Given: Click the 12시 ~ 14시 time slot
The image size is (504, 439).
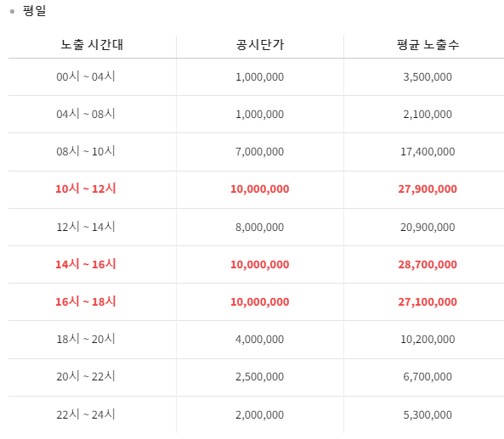Looking at the screenshot, I should click(86, 227).
